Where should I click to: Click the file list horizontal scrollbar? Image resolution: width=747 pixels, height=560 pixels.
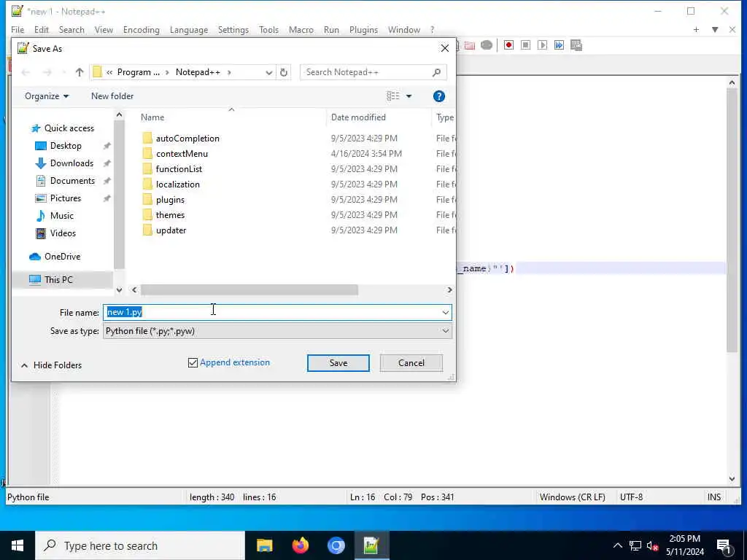tap(249, 290)
